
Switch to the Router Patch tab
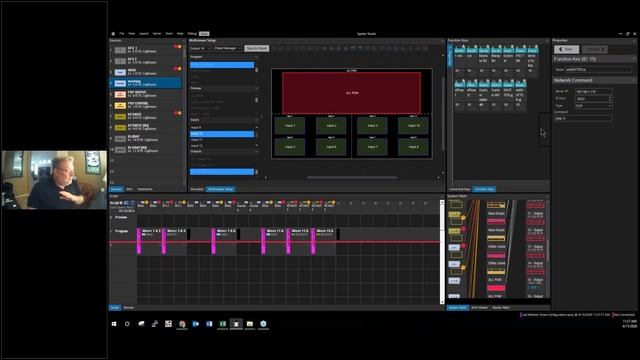501,307
